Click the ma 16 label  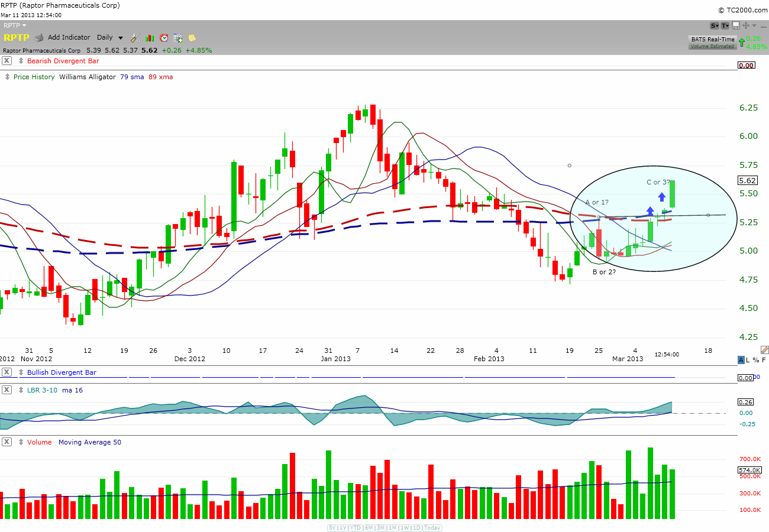click(x=72, y=390)
